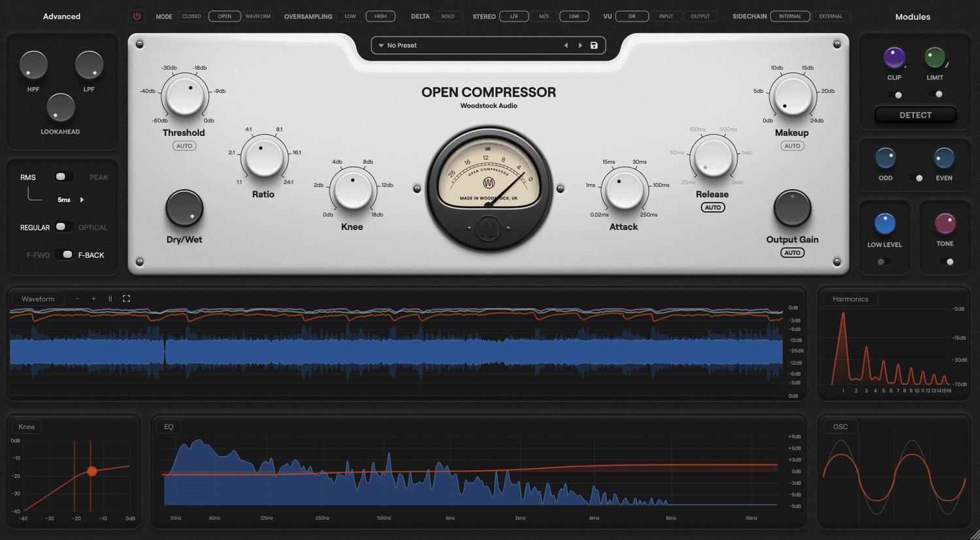Click the orange point on Knee graph
980x540 pixels.
pos(92,471)
